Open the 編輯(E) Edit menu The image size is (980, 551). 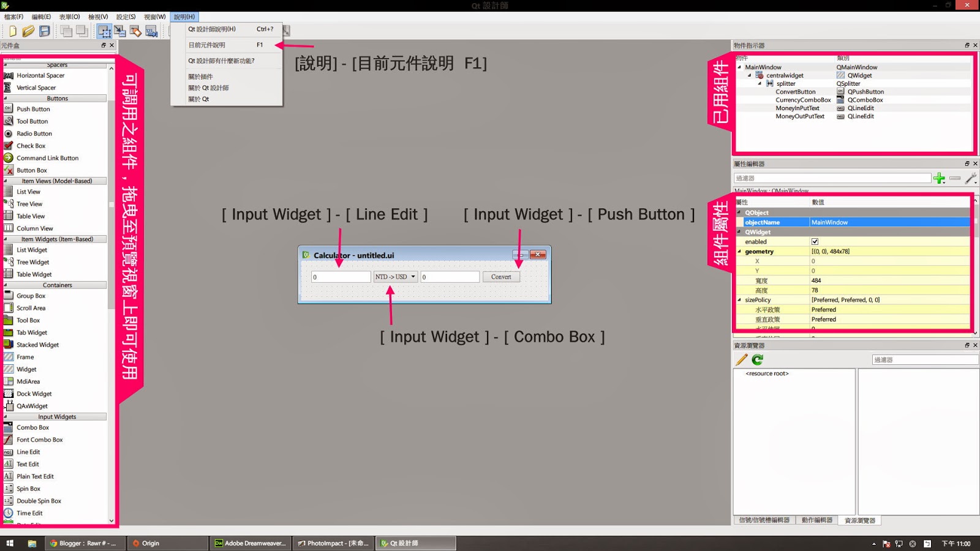(41, 17)
